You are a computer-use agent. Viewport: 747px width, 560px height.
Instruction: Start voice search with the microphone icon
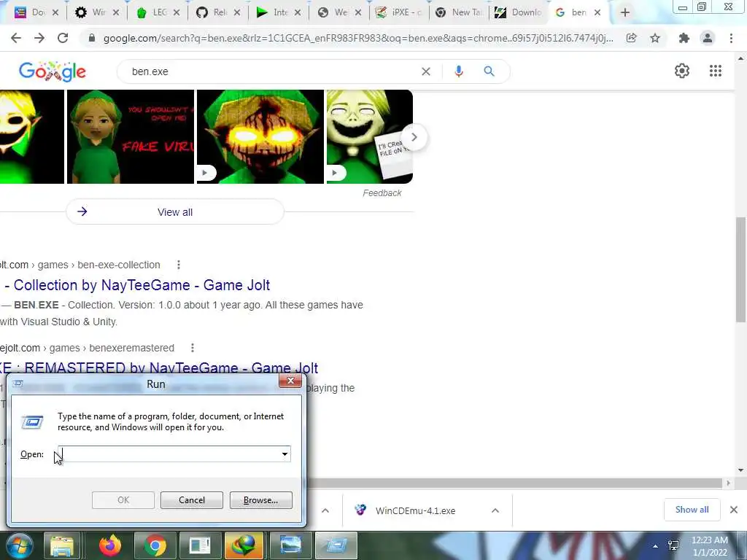tap(459, 71)
